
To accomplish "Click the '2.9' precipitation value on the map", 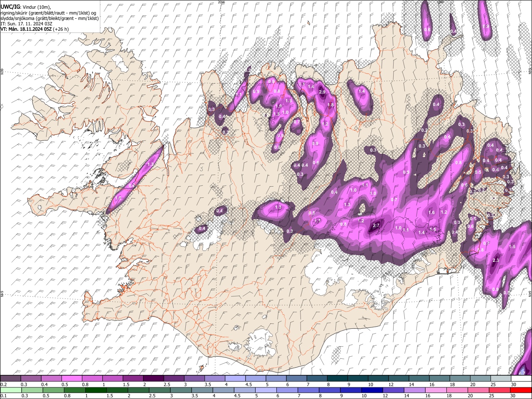I will tap(322, 92).
